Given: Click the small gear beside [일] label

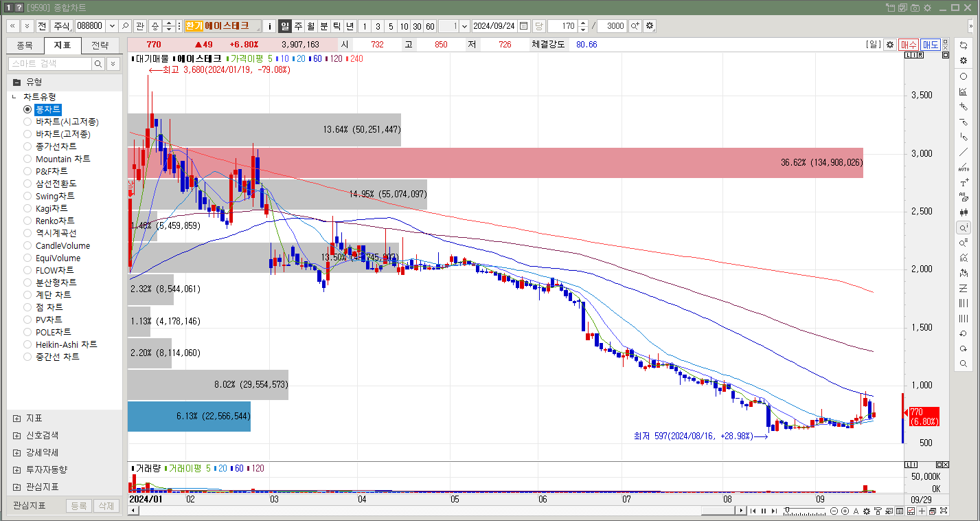Looking at the screenshot, I should pyautogui.click(x=890, y=44).
